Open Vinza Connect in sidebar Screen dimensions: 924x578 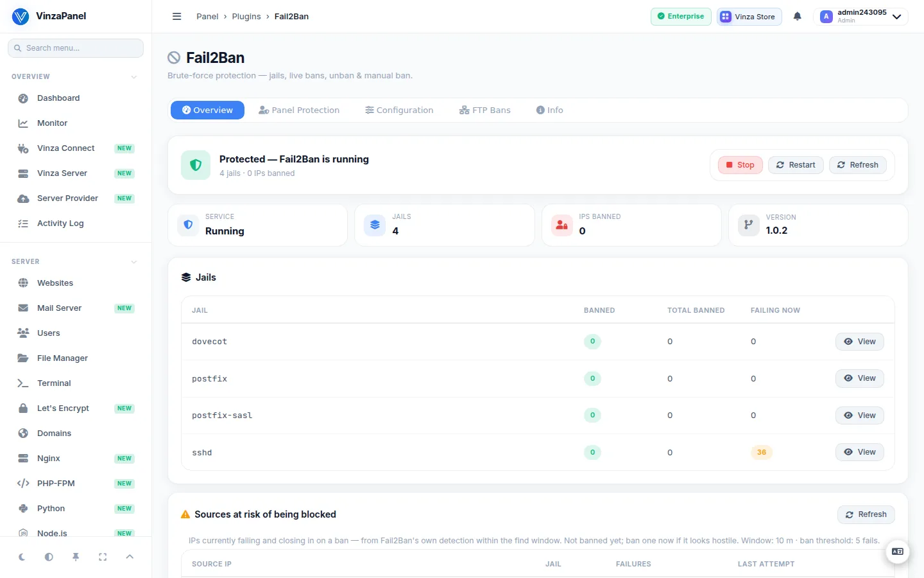coord(76,148)
